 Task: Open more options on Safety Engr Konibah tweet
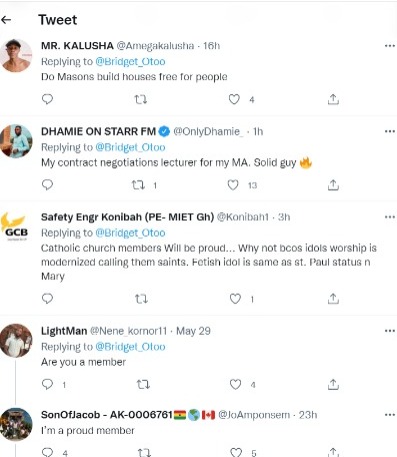pyautogui.click(x=390, y=217)
